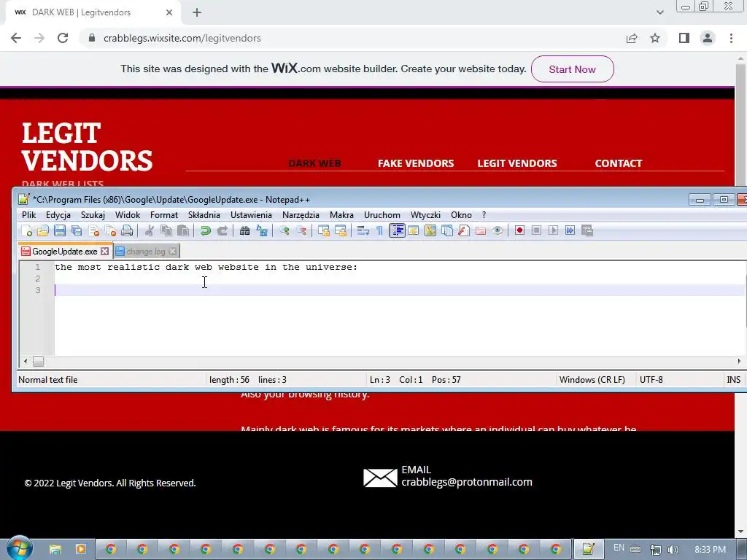
Task: Open the User Defined Language icon
Action: [x=414, y=231]
